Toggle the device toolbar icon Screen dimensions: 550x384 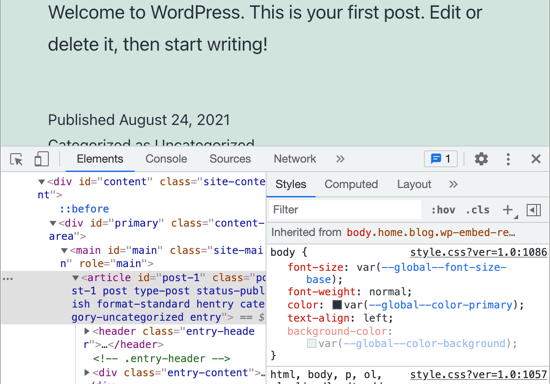[41, 159]
